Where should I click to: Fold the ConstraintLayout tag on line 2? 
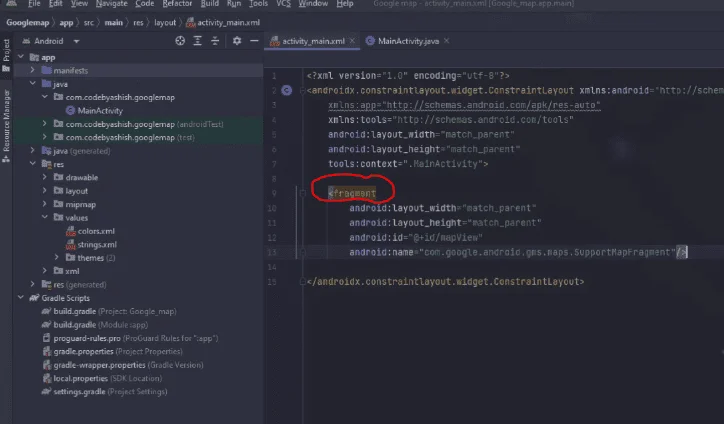(303, 91)
